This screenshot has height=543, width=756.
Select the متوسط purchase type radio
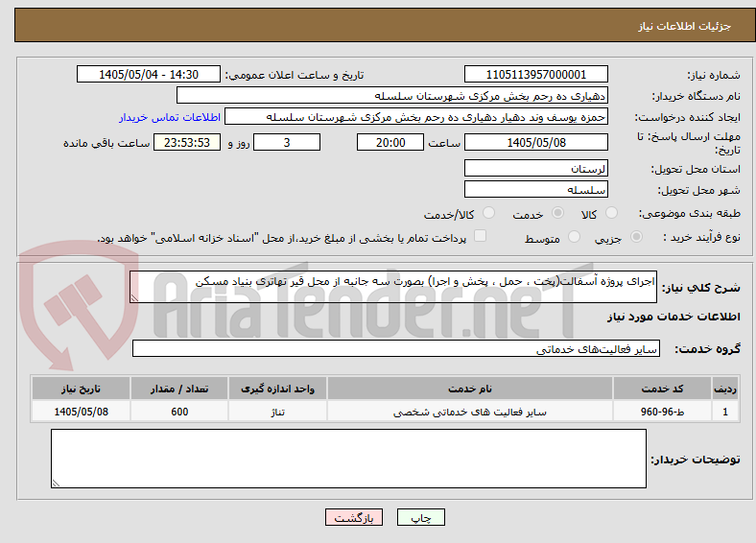(x=574, y=236)
